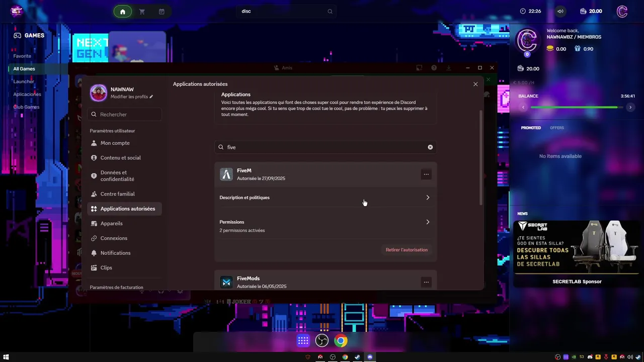
Task: Open Notifications settings
Action: click(x=124, y=253)
